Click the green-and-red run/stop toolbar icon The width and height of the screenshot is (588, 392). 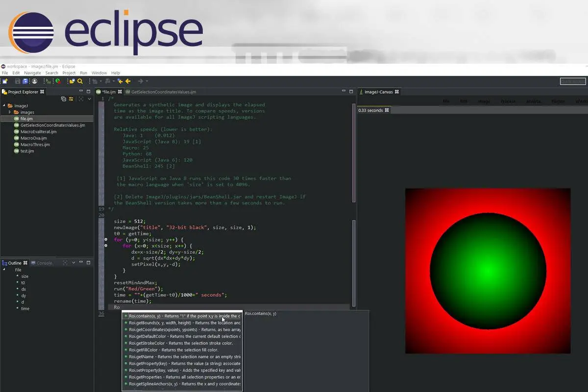(x=58, y=81)
